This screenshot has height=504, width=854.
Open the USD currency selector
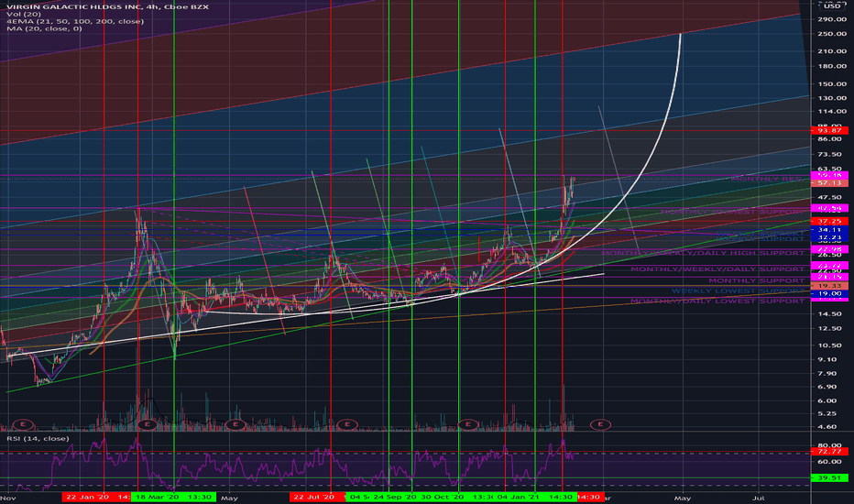831,6
